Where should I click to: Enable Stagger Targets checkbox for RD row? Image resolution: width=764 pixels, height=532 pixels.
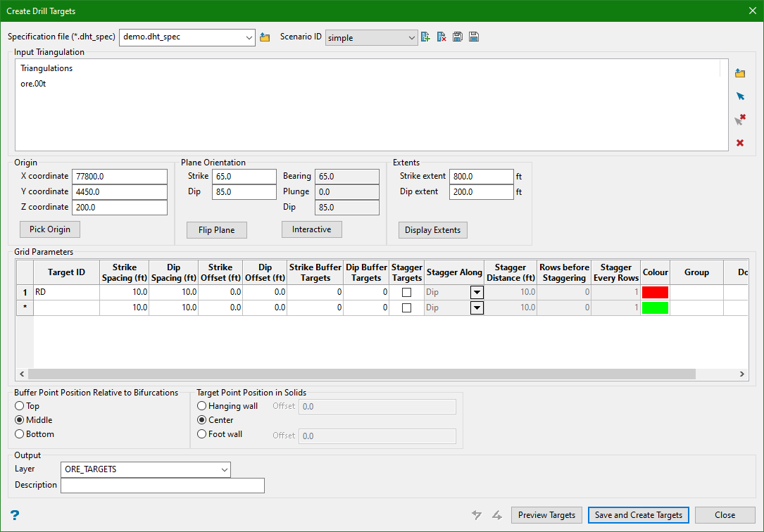pos(406,292)
